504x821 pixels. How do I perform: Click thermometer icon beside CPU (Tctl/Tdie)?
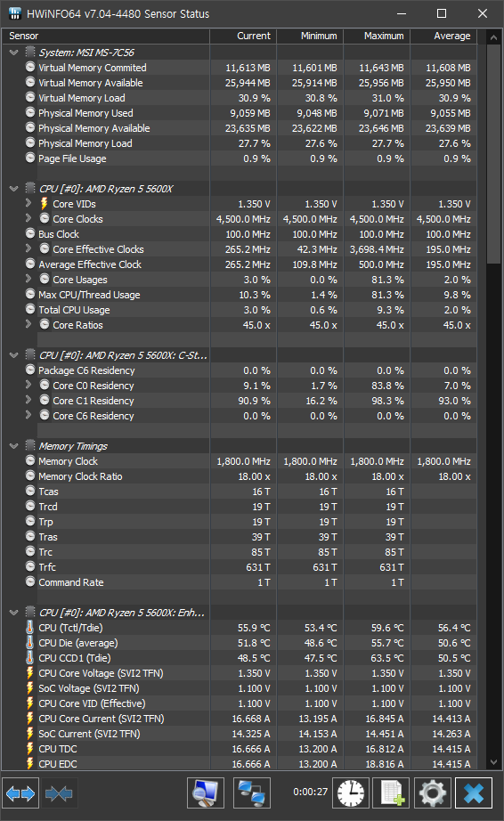click(x=30, y=627)
